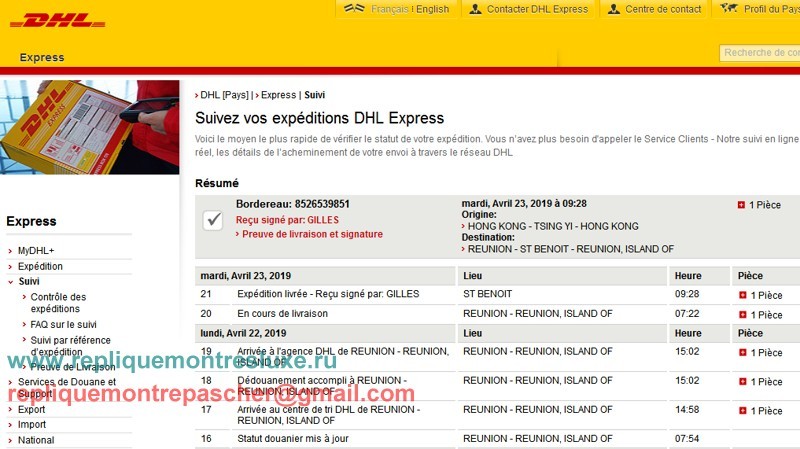Click origin HONG KONG - TSING YI link

coord(553,226)
